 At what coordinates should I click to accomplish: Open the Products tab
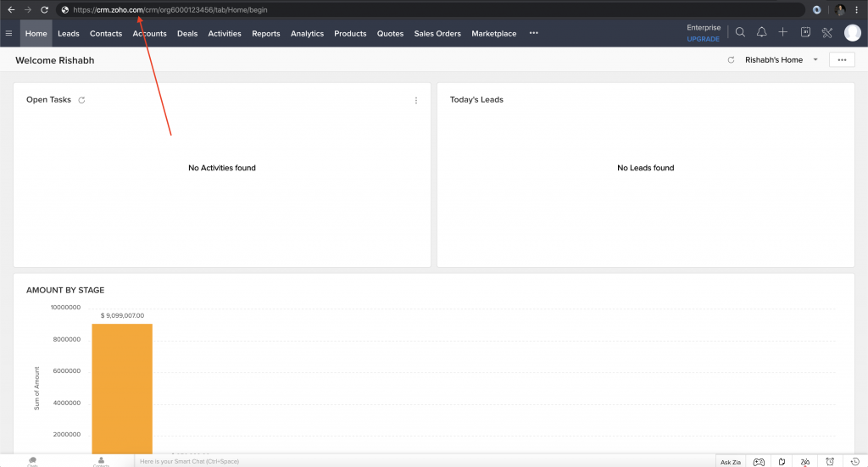350,33
